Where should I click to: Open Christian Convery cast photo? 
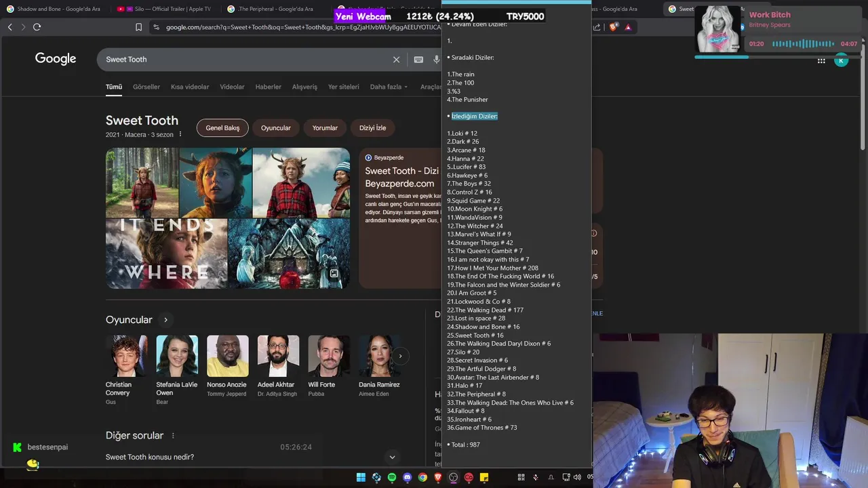tap(126, 356)
